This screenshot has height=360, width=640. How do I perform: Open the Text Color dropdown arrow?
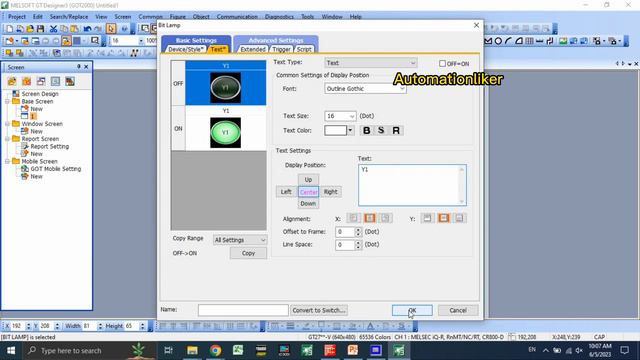[x=350, y=131]
